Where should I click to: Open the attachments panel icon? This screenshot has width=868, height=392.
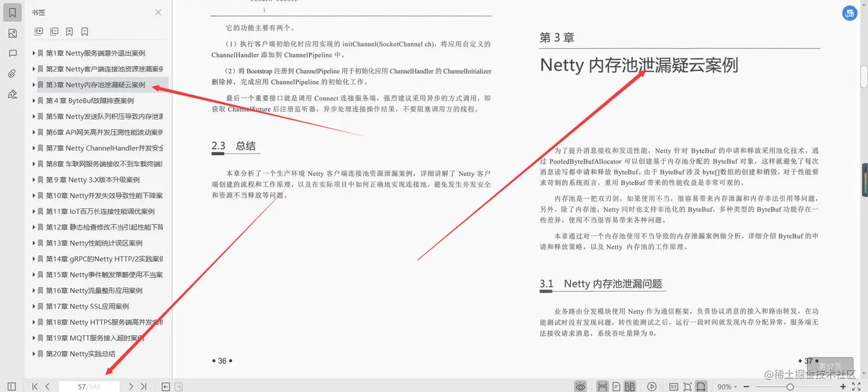(x=11, y=73)
